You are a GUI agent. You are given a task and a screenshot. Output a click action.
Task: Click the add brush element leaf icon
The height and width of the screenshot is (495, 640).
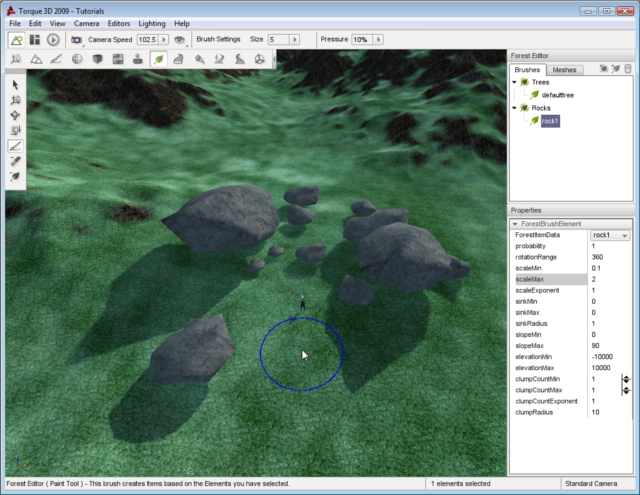point(615,69)
